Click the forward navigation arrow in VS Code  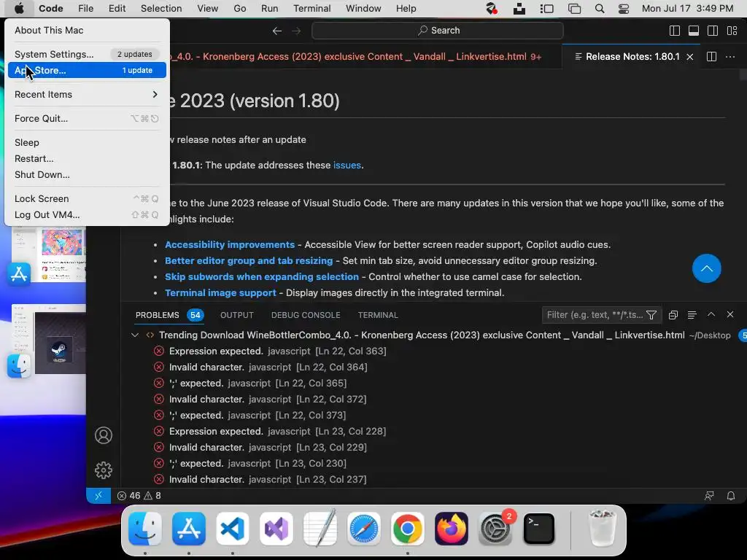(296, 31)
